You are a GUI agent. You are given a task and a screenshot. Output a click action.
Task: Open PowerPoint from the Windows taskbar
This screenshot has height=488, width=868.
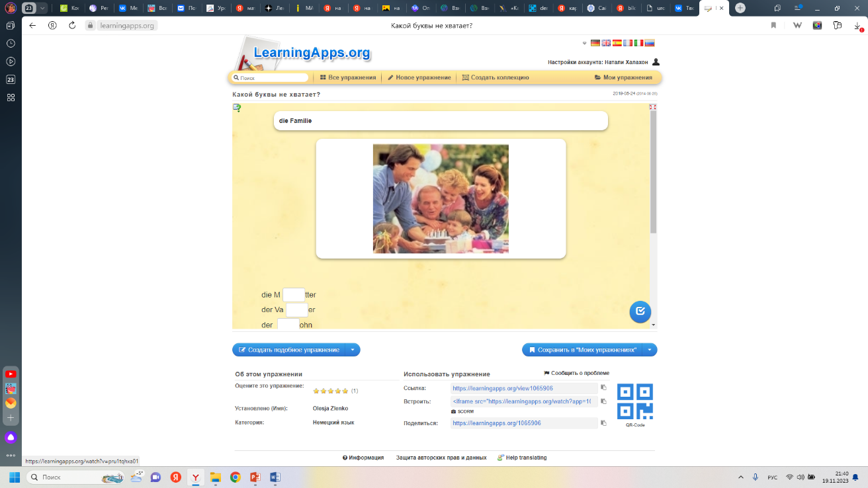coord(255,477)
